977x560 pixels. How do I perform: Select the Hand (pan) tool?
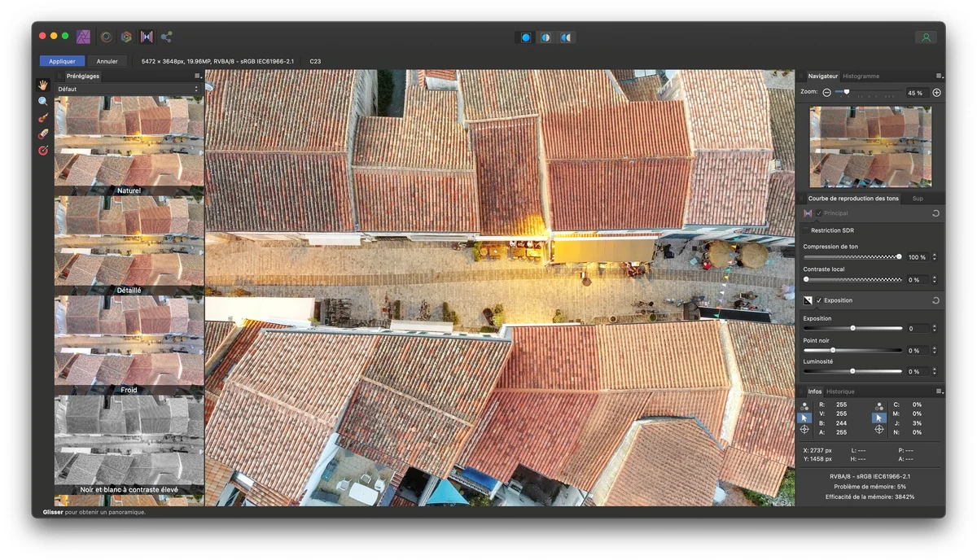(43, 85)
